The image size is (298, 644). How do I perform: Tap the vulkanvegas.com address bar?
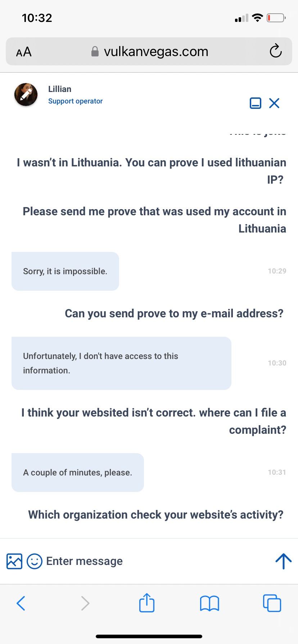coord(151,51)
